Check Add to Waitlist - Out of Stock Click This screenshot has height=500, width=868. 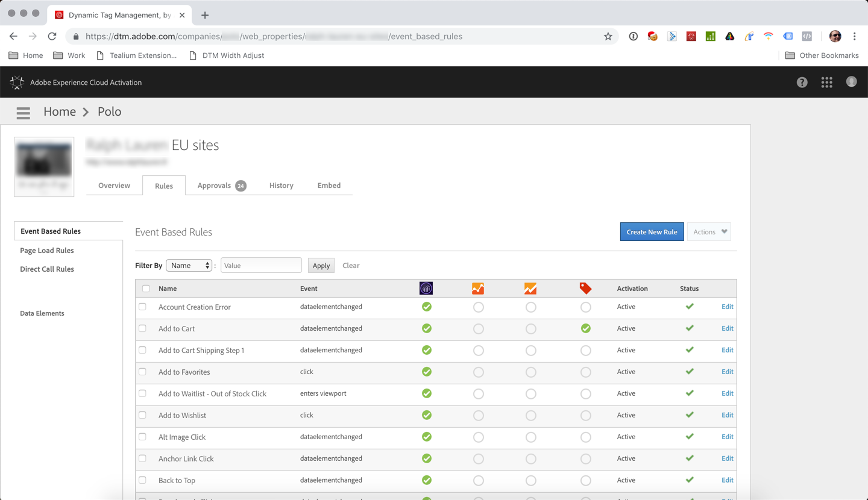point(143,393)
